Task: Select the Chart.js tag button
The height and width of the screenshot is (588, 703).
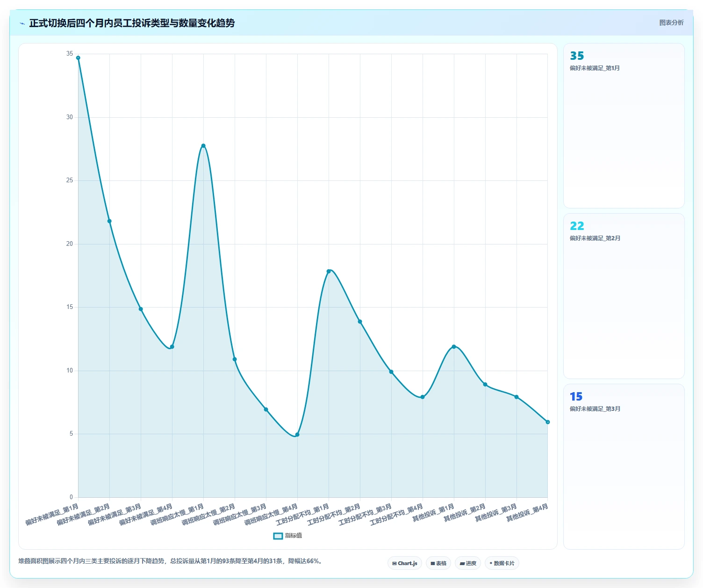Action: (x=405, y=563)
